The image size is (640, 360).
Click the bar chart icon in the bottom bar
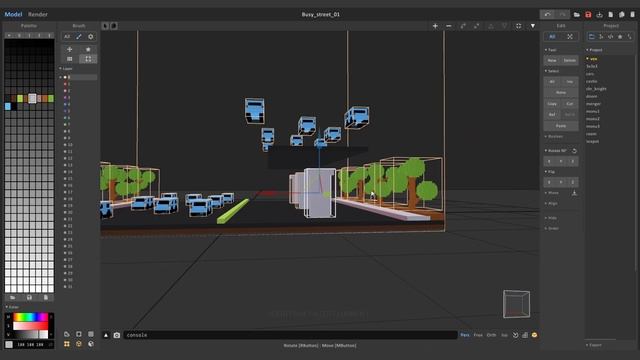[525, 335]
